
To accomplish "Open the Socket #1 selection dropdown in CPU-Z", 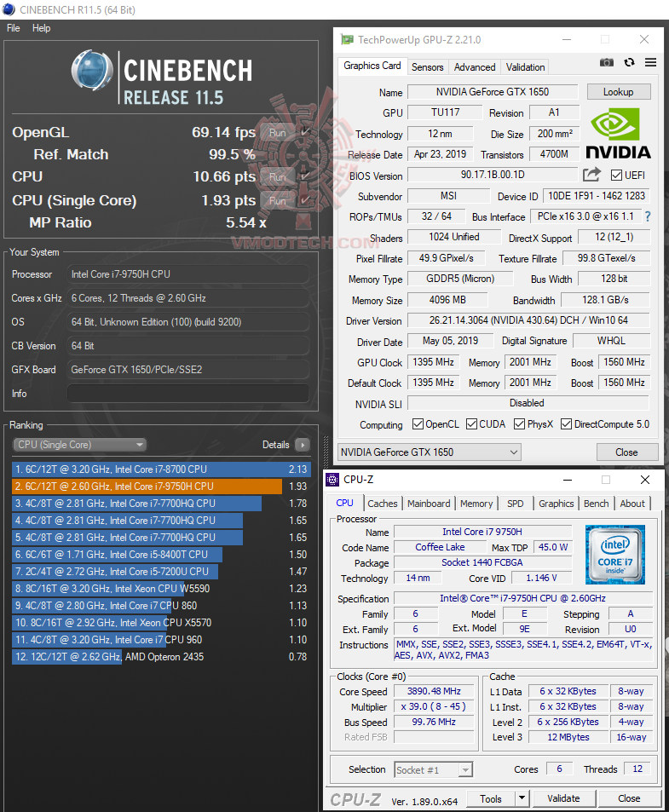I will (434, 770).
